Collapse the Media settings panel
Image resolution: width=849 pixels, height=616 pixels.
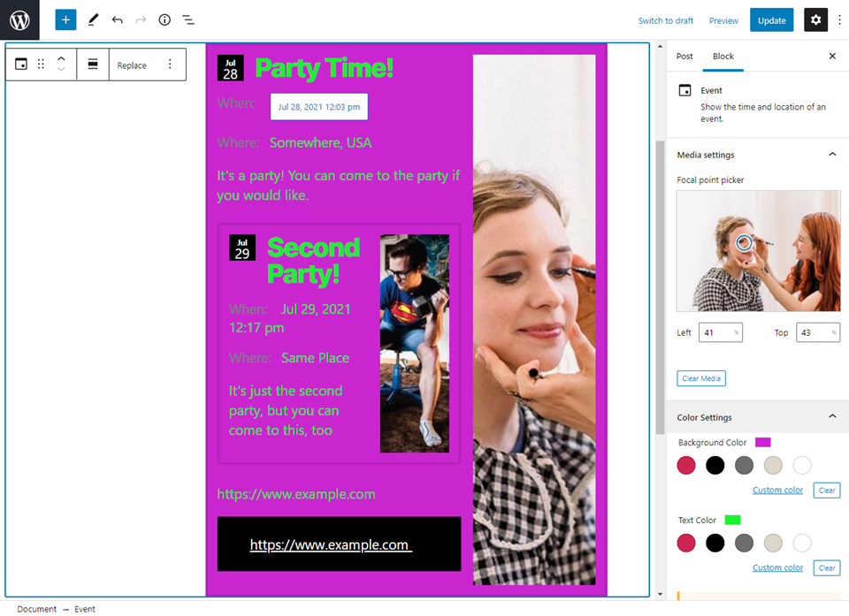click(831, 155)
